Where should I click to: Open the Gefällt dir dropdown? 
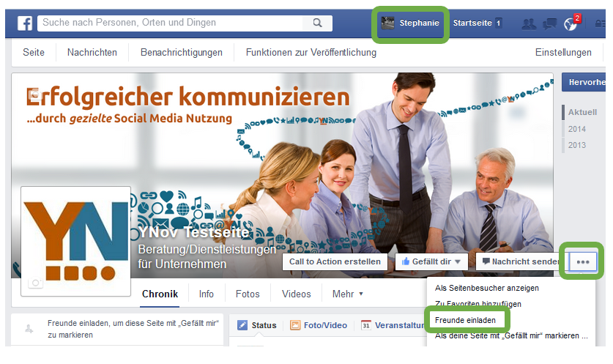431,261
